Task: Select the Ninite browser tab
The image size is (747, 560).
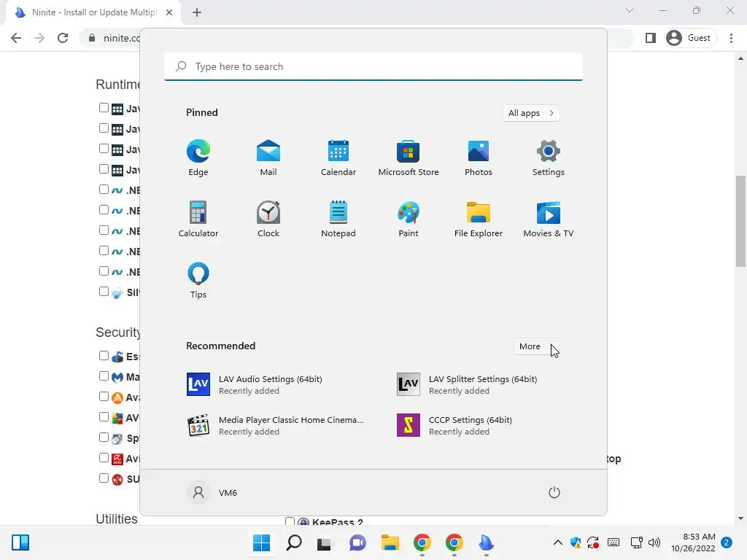Action: [93, 12]
